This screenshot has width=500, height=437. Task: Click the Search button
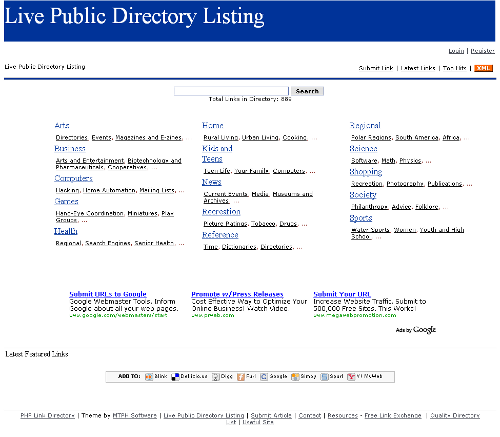click(307, 91)
